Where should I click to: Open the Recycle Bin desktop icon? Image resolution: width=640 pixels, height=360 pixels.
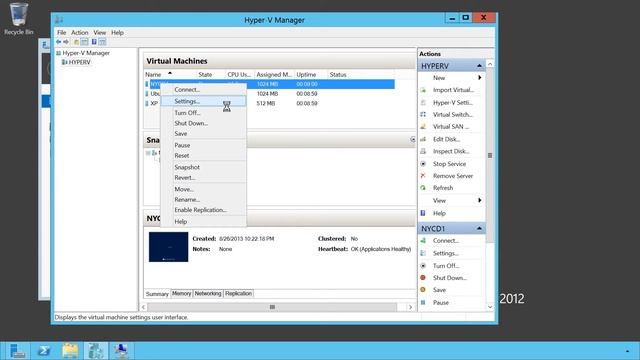(18, 19)
